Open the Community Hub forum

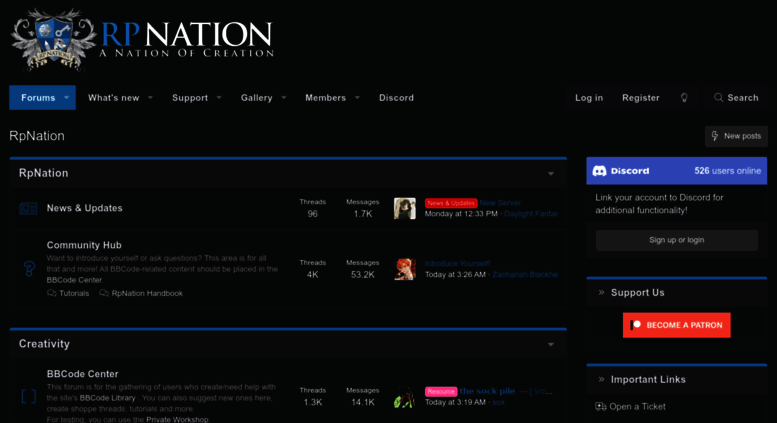[x=84, y=245]
